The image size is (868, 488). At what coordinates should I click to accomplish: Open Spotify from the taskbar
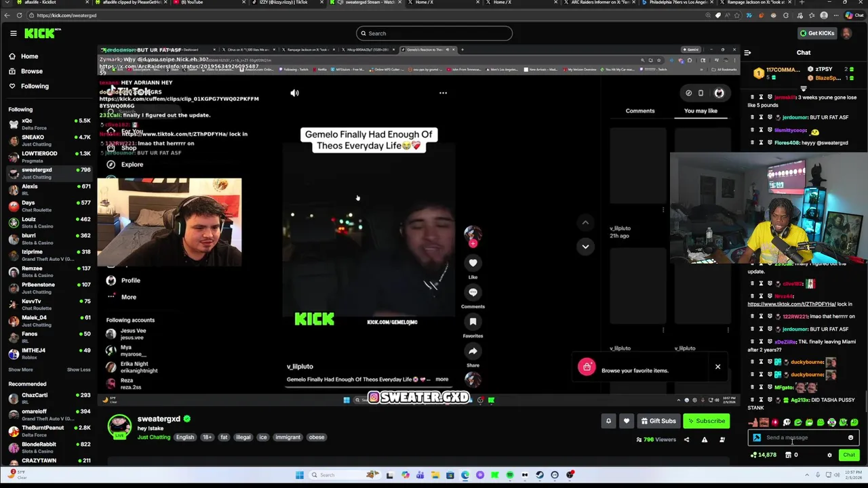click(x=510, y=475)
